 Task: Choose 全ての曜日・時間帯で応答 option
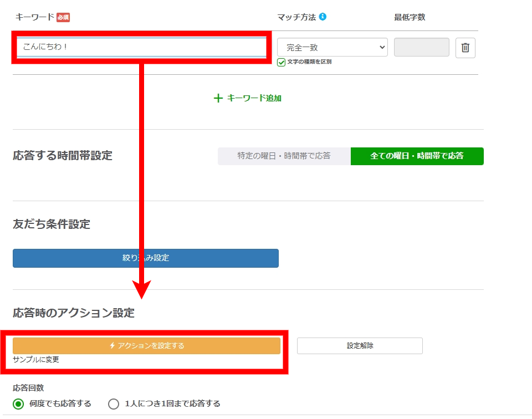pyautogui.click(x=417, y=156)
